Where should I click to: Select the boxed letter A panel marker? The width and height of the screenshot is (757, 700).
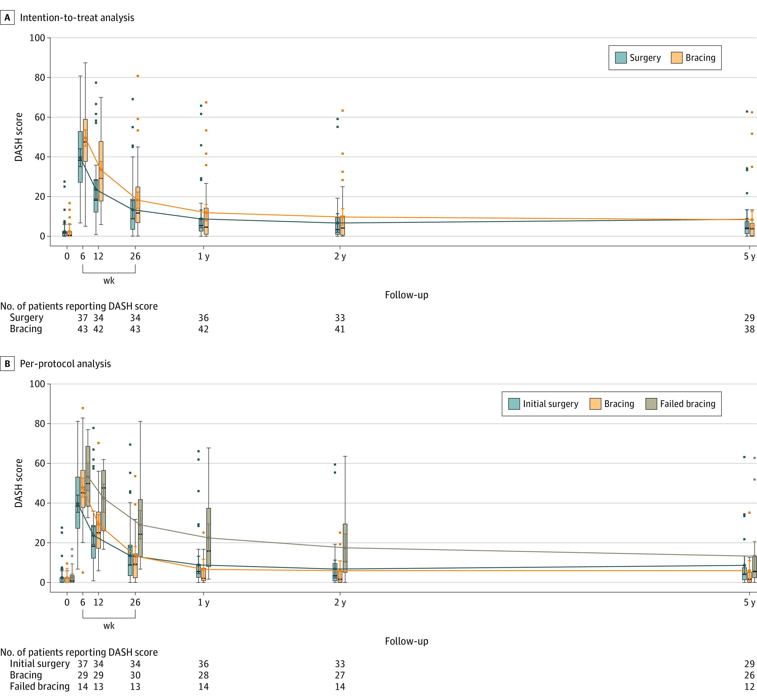coord(7,18)
